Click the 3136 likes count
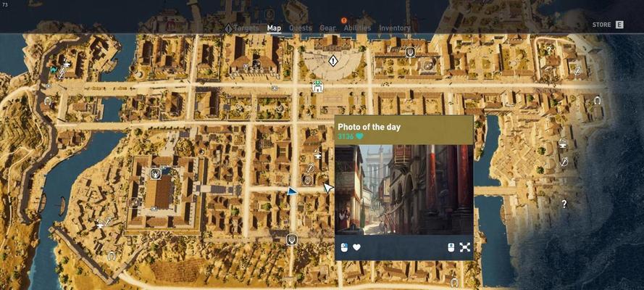 tap(345, 136)
